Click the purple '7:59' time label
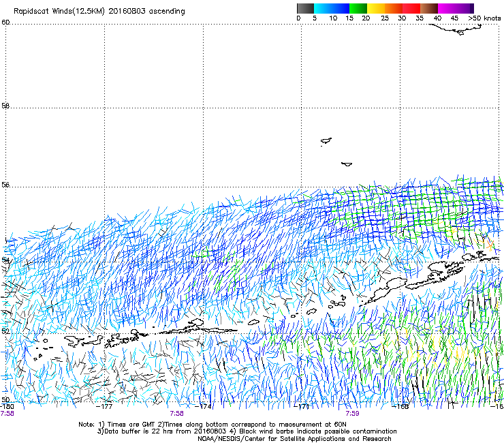504x443 pixels. [x=352, y=414]
